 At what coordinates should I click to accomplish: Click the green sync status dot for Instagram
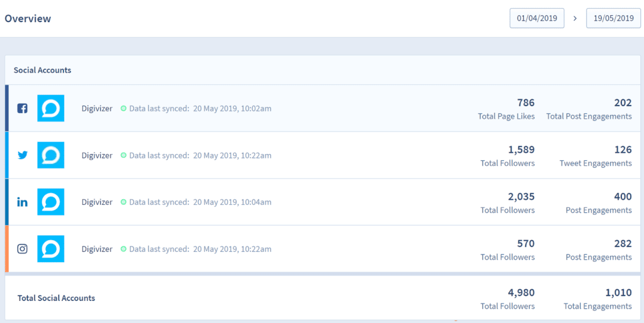tap(124, 249)
